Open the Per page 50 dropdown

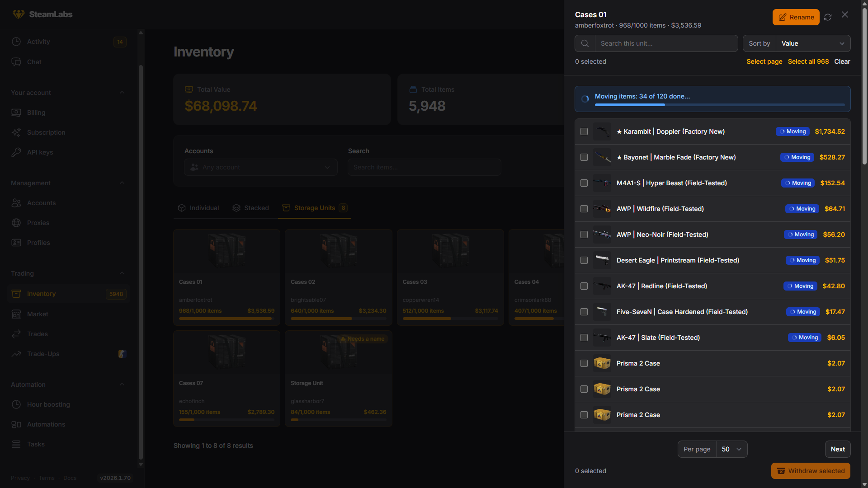click(x=731, y=449)
